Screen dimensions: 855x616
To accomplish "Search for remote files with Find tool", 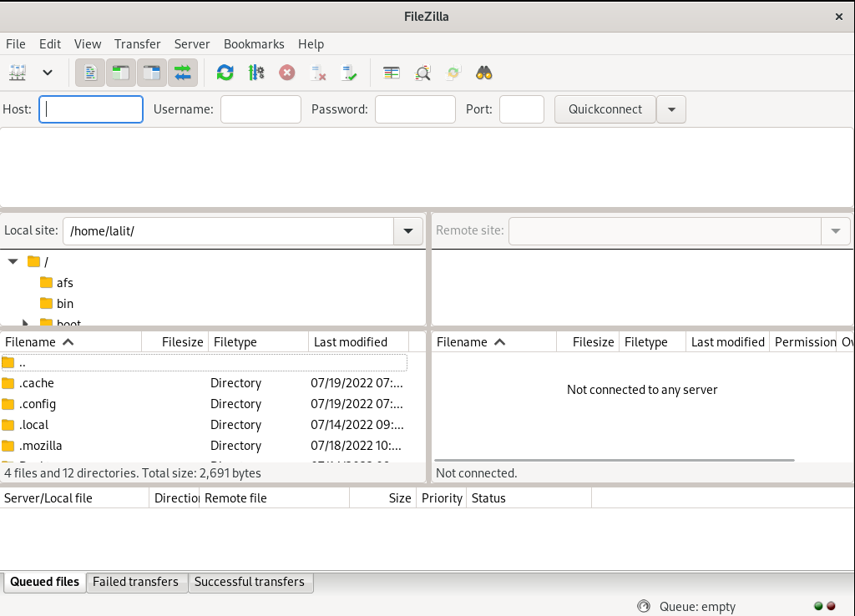I will [483, 73].
